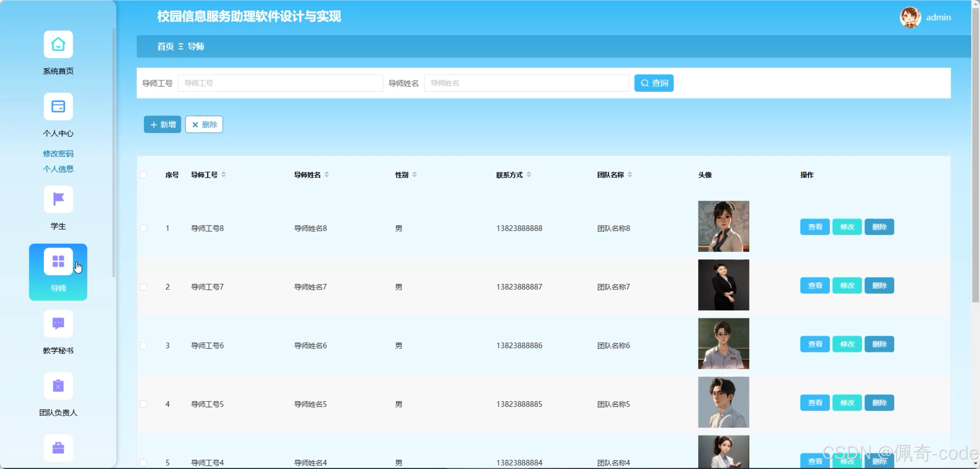Click the admin avatar picture
980x469 pixels.
[x=910, y=17]
